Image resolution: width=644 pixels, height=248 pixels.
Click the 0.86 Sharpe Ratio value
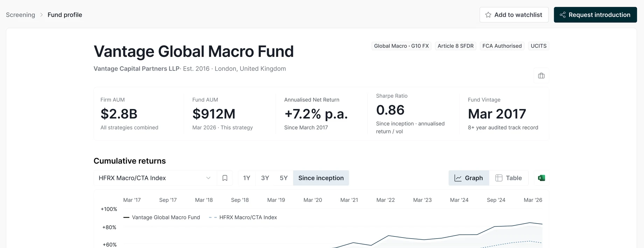[x=390, y=110]
